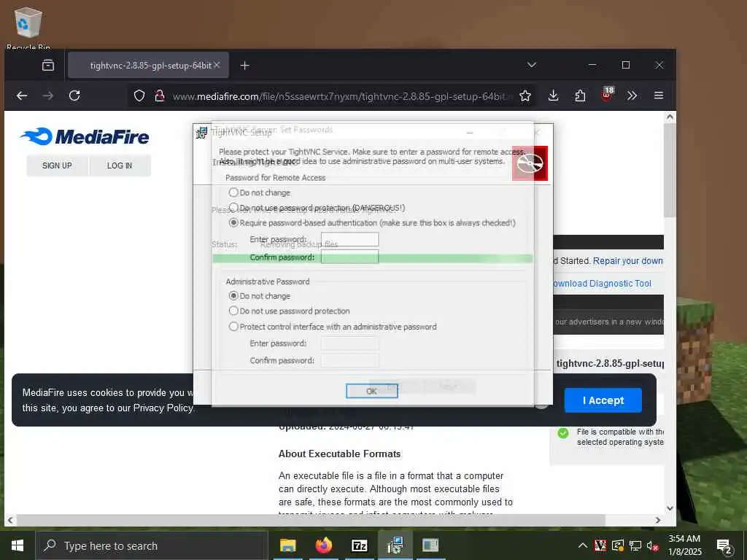Switch to TightVNC installer taskbar icon
The width and height of the screenshot is (747, 560).
click(395, 545)
